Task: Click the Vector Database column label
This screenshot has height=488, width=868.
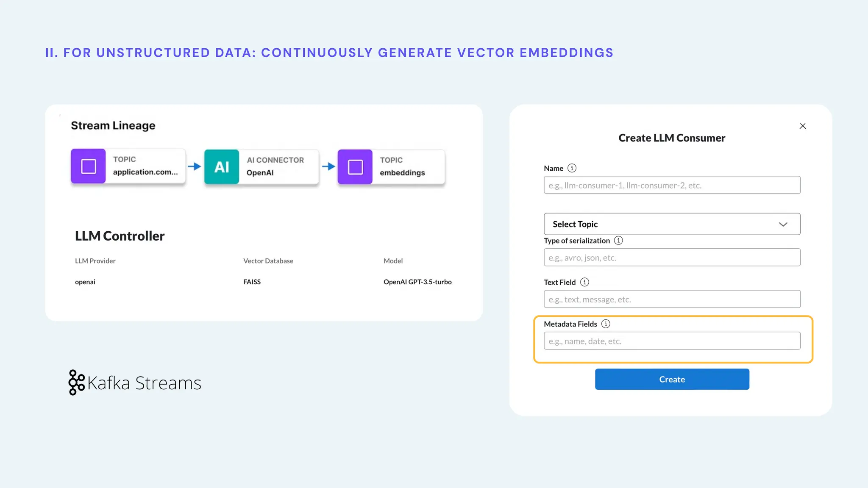Action: pyautogui.click(x=268, y=261)
